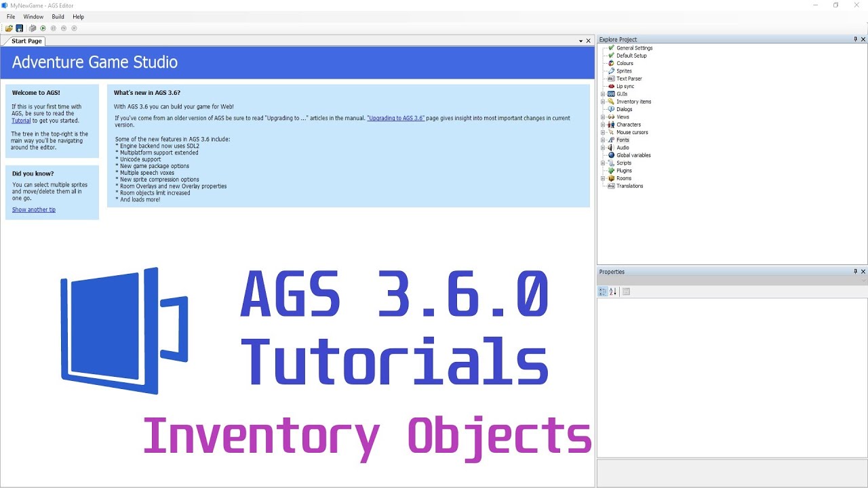Open the Help menu
The image size is (868, 488).
point(79,16)
